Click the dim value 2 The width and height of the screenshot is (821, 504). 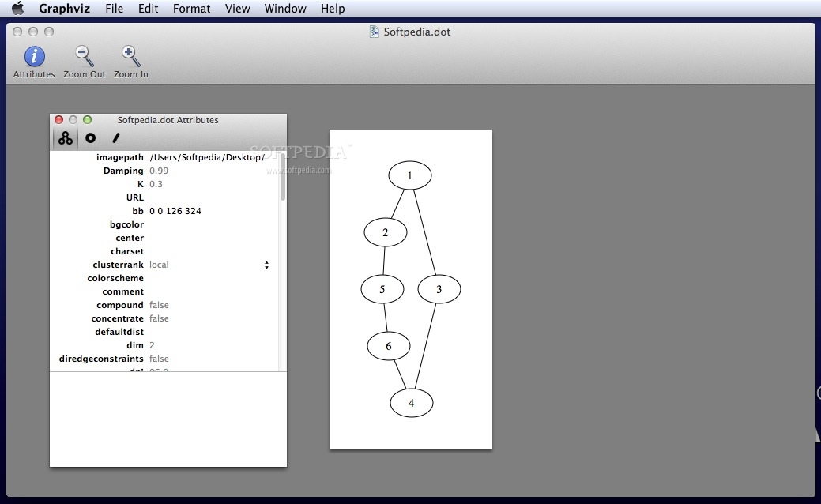152,345
